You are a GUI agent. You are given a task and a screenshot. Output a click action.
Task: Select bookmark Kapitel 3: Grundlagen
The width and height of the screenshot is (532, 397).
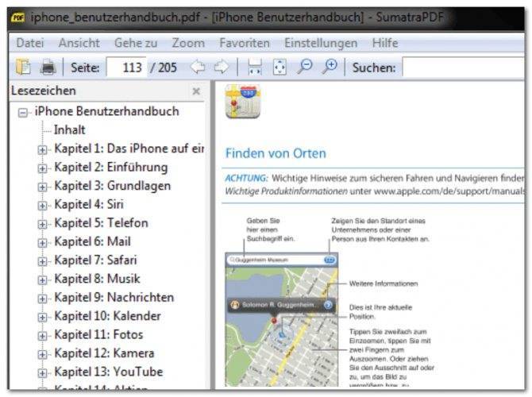(112, 186)
